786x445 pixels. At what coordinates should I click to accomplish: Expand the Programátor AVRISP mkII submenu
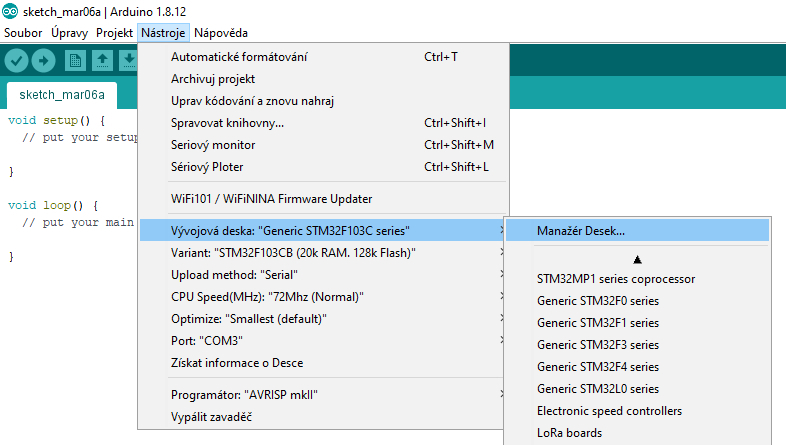click(323, 395)
